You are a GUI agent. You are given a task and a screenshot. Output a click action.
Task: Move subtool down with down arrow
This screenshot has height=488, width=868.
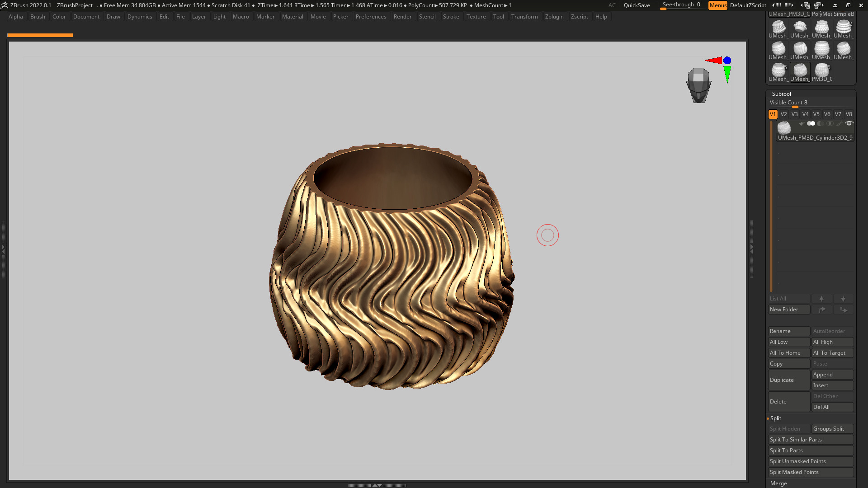843,299
